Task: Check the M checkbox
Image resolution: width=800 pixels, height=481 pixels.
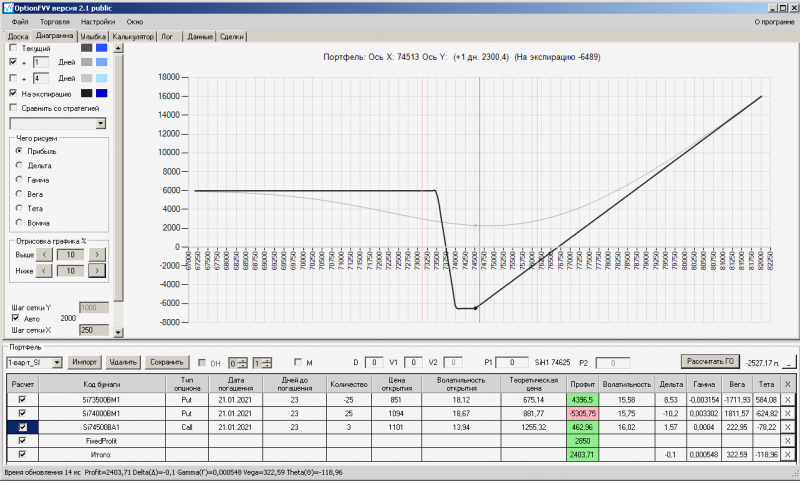Action: [298, 362]
